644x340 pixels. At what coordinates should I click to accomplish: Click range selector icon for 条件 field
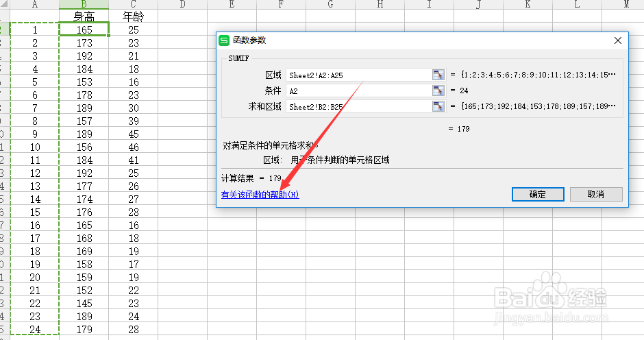point(438,90)
